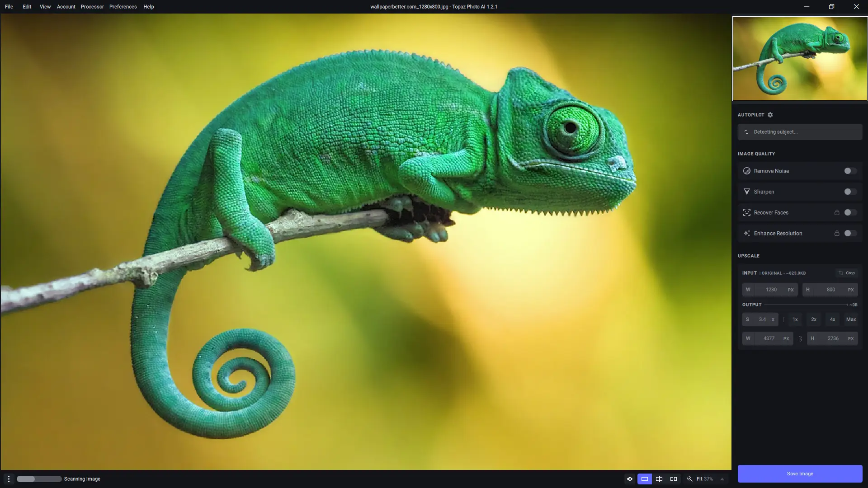
Task: Open the three-dot options menu
Action: tap(9, 479)
